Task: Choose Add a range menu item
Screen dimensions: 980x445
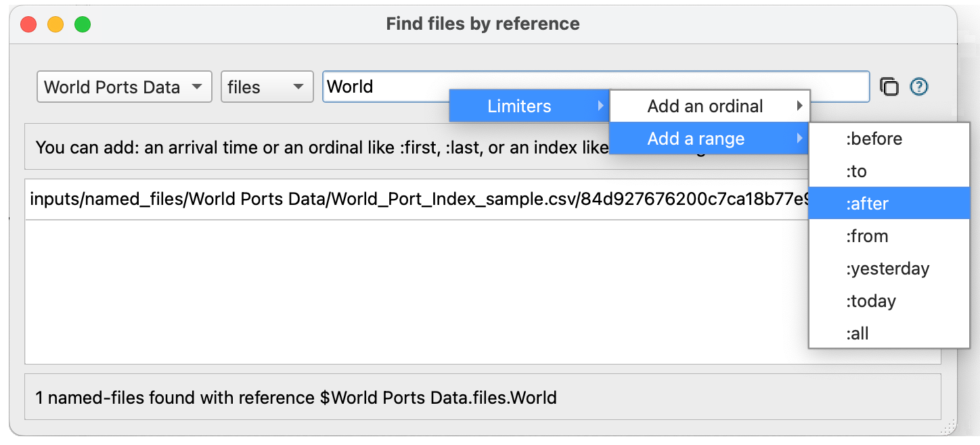Action: click(x=709, y=139)
